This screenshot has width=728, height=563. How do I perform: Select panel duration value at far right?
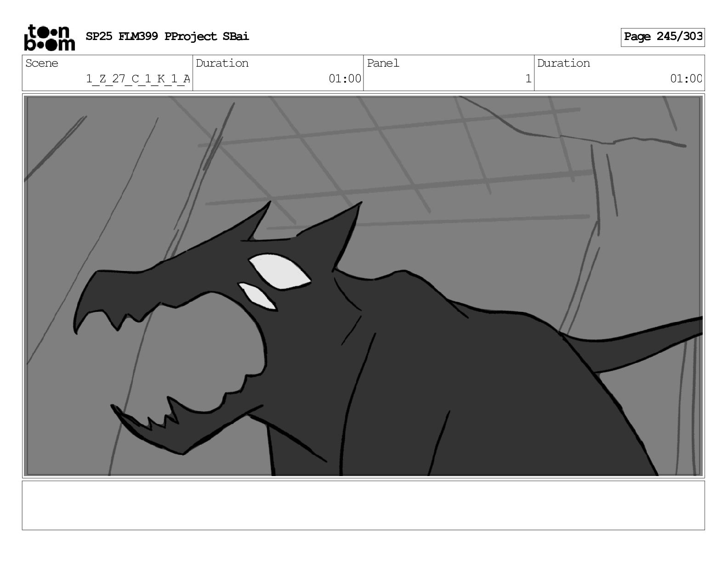pos(686,79)
